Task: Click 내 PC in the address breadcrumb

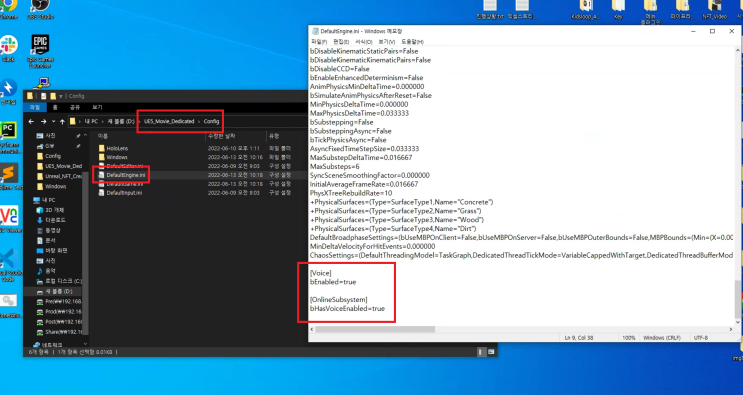Action: pos(91,122)
